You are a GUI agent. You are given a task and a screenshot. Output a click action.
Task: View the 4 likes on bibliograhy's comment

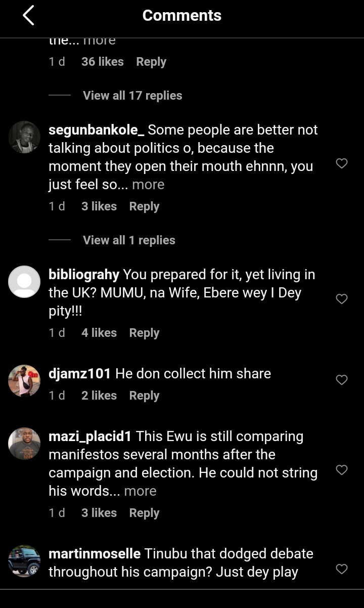click(99, 333)
